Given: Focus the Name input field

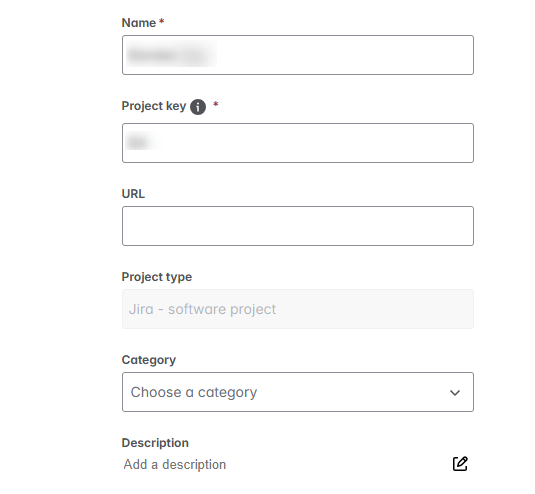Looking at the screenshot, I should [x=298, y=55].
